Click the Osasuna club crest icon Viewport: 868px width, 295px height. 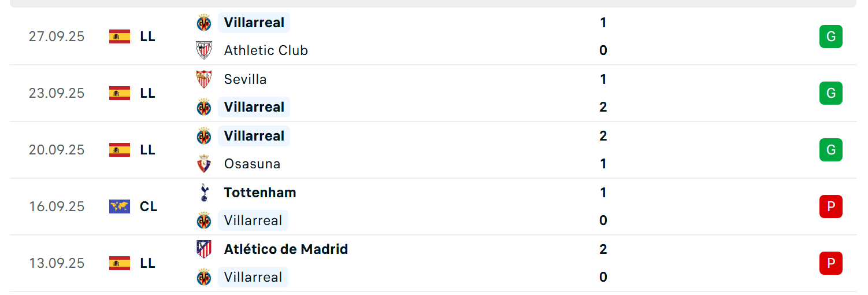204,164
